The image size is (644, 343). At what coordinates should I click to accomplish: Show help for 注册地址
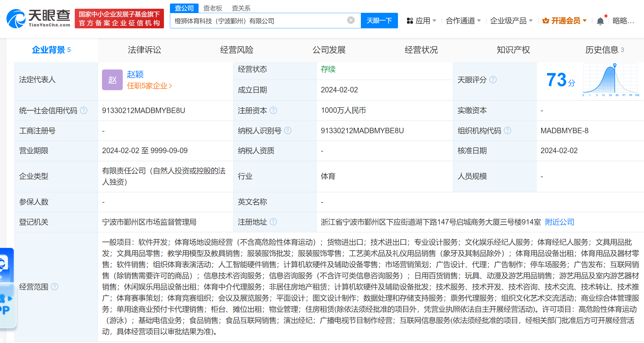pos(273,222)
